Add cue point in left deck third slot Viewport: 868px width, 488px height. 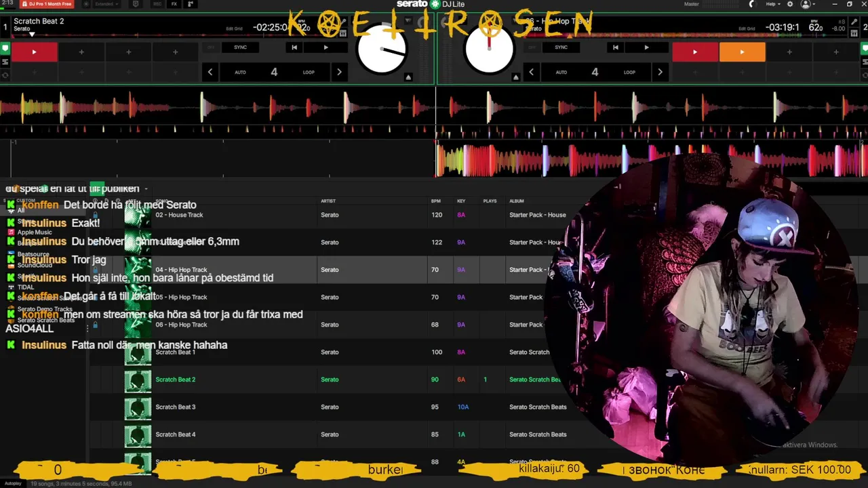tap(128, 52)
